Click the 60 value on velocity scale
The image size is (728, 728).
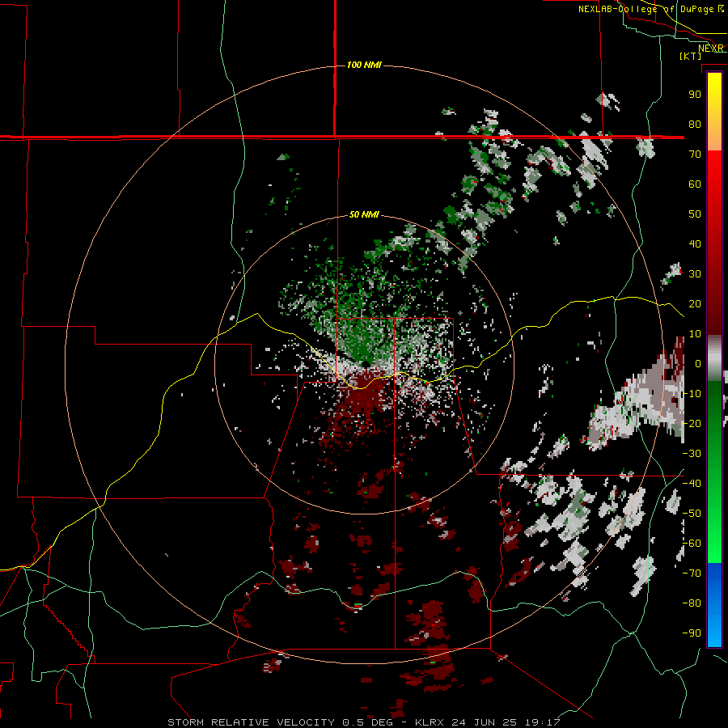(x=695, y=184)
